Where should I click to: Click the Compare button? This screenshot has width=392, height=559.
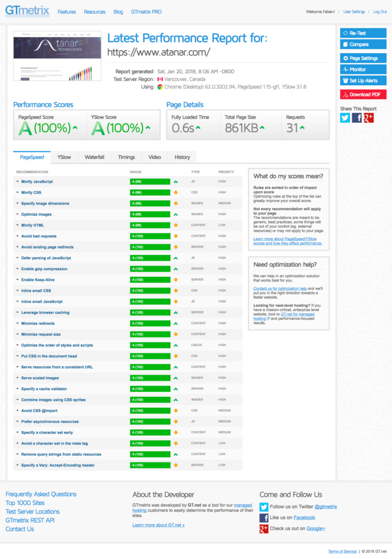pyautogui.click(x=363, y=45)
